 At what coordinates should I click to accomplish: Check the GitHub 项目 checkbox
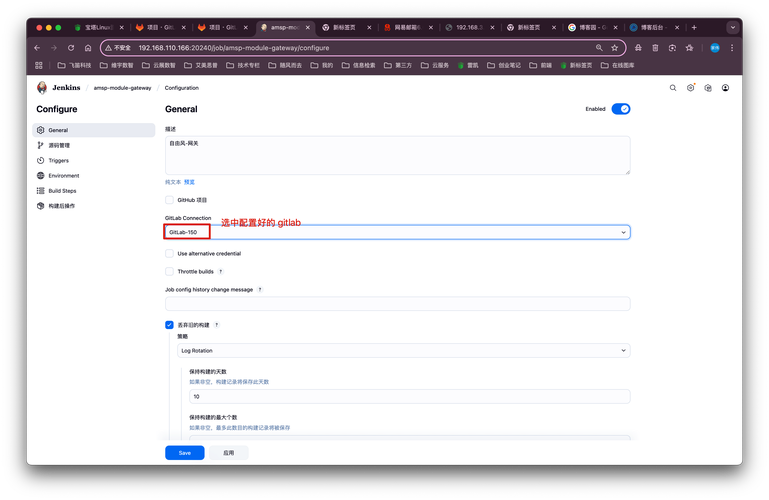tap(169, 200)
